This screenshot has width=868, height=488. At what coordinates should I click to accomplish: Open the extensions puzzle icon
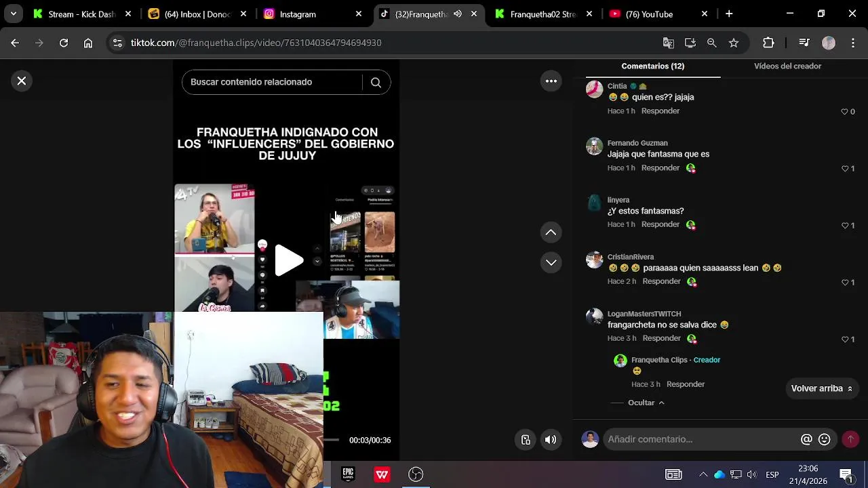tap(768, 43)
